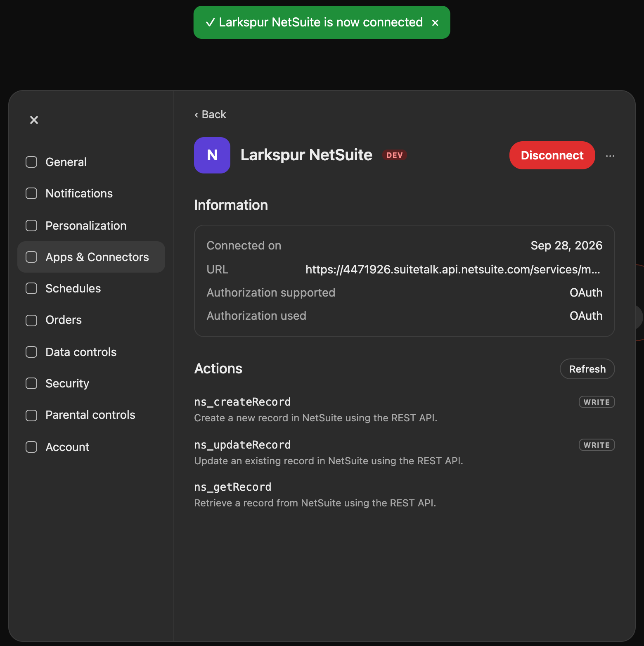The width and height of the screenshot is (644, 646).
Task: Click the DEV badge beside the title
Action: [x=394, y=155]
